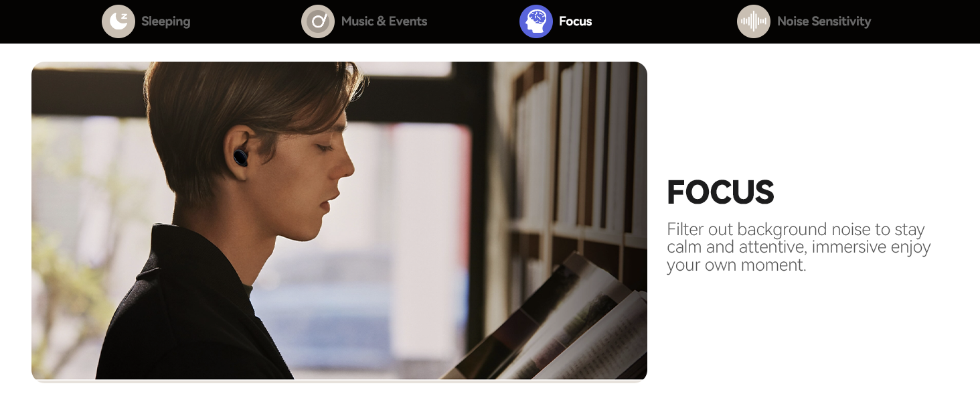Click the FOCUS heading

pyautogui.click(x=720, y=193)
